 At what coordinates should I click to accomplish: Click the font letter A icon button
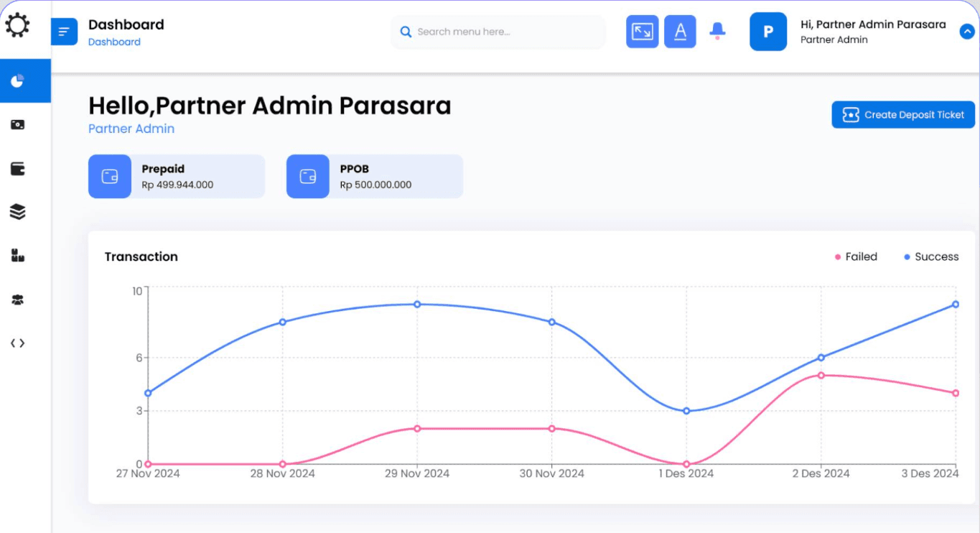pyautogui.click(x=680, y=32)
